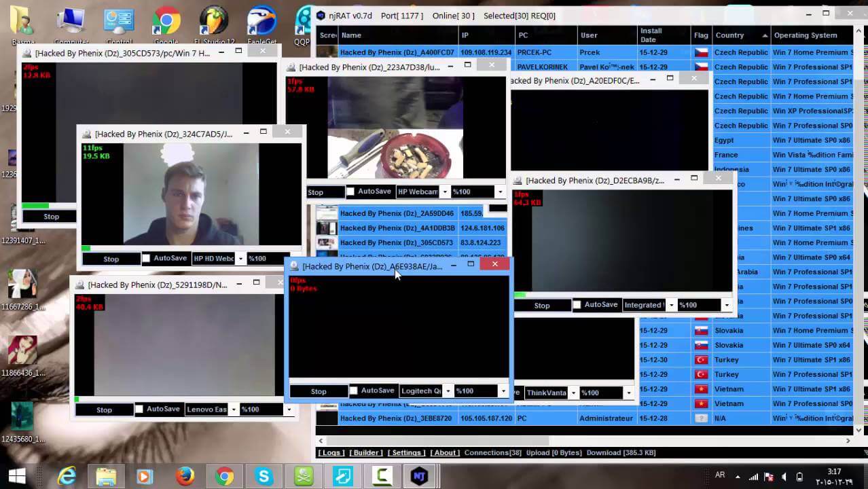Click Stop in the 5291198D window

104,410
